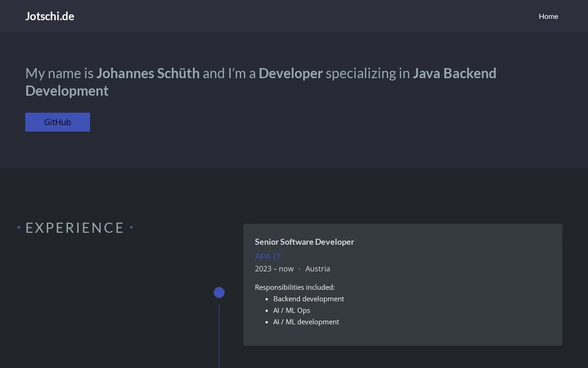Click the name "Johannes Schüth" in headline
The image size is (588, 368).
pos(148,73)
